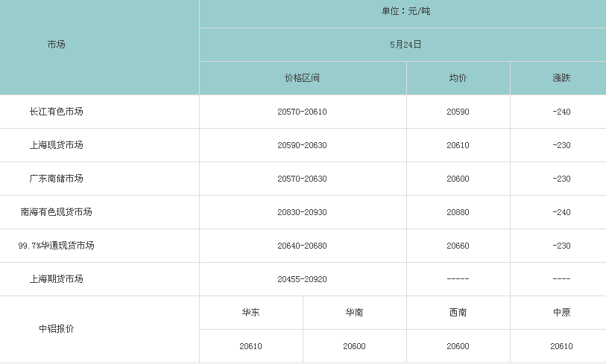Select the 价格区间 header cell
Viewport: 606px width, 364px height.
302,78
